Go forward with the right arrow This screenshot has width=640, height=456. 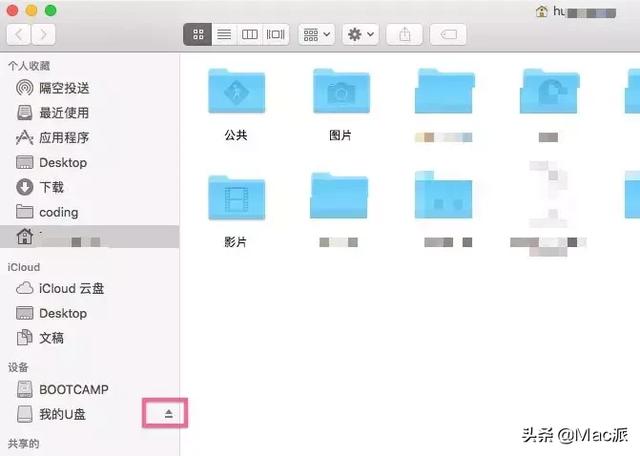click(43, 34)
